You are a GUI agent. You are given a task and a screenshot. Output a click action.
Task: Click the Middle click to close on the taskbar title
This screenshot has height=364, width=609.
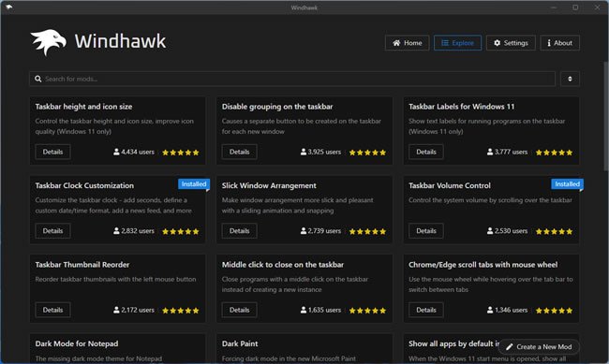[283, 265]
